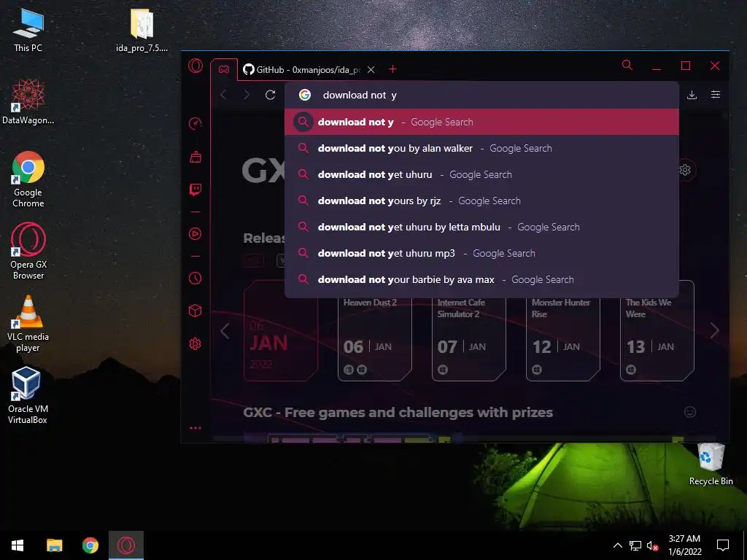The height and width of the screenshot is (560, 747).
Task: Reload the current page
Action: point(271,95)
